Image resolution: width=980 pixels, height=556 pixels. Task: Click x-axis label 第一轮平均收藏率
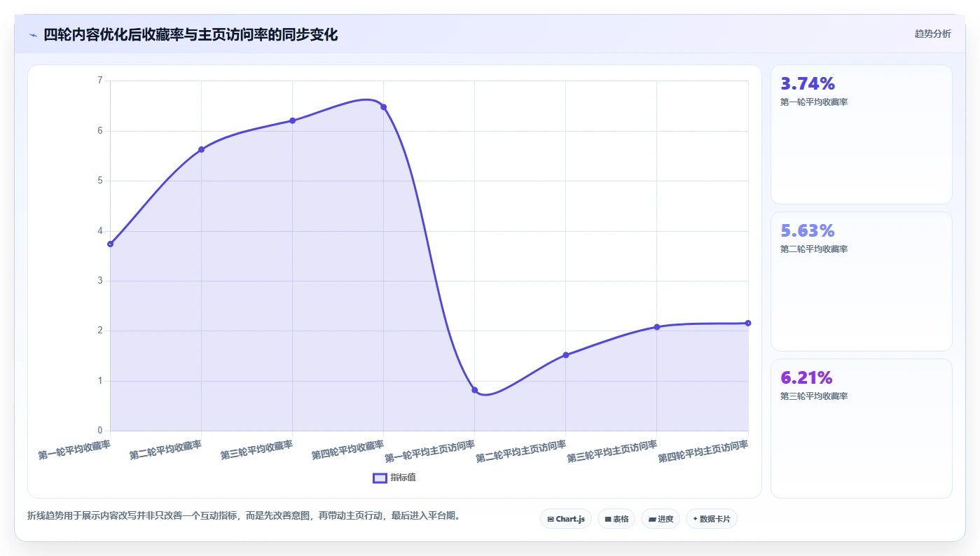click(74, 450)
